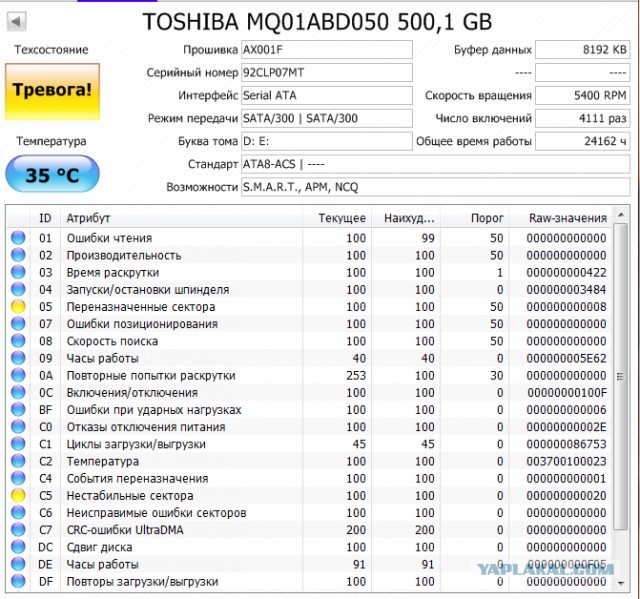
Task: Select raw value 00000000100F
Action: 567,393
